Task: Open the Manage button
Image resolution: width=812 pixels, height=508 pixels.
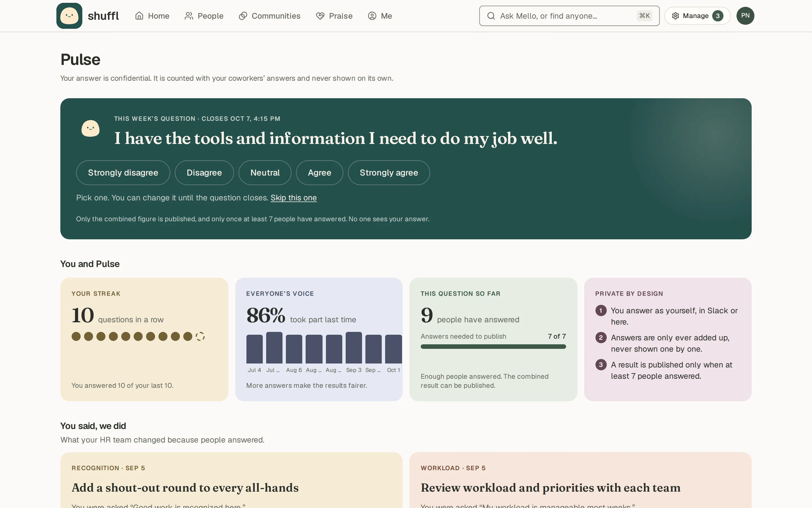Action: pos(697,16)
